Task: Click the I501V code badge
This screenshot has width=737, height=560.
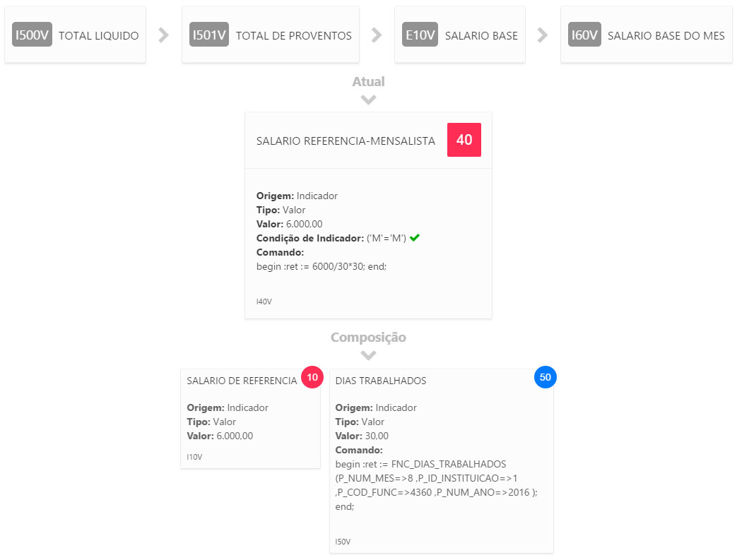Action: 209,35
